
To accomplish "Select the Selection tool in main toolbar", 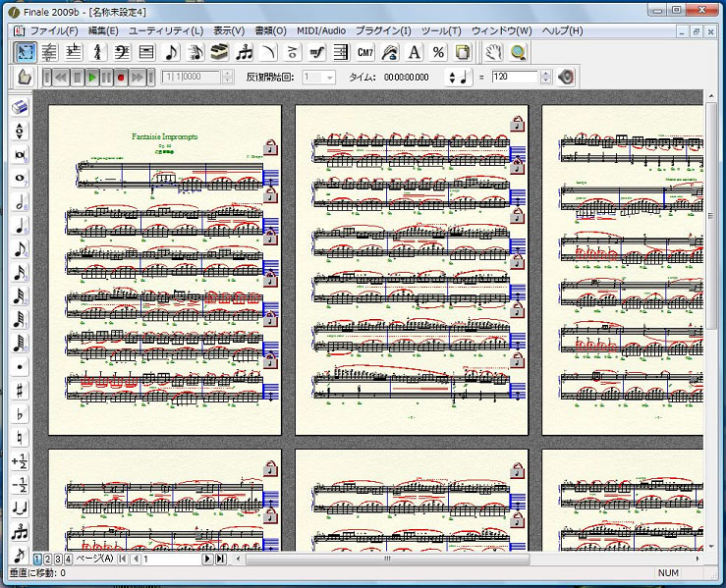I will (25, 52).
